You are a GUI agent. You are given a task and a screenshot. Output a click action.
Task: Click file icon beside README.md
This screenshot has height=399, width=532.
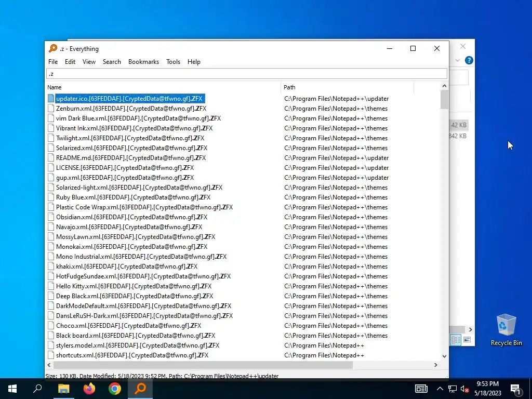coord(51,157)
